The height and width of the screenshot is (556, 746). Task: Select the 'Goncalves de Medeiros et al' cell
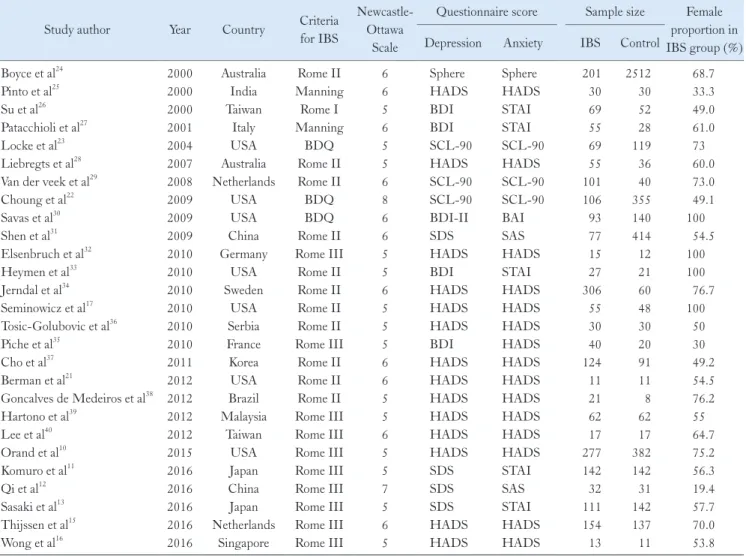[77, 398]
